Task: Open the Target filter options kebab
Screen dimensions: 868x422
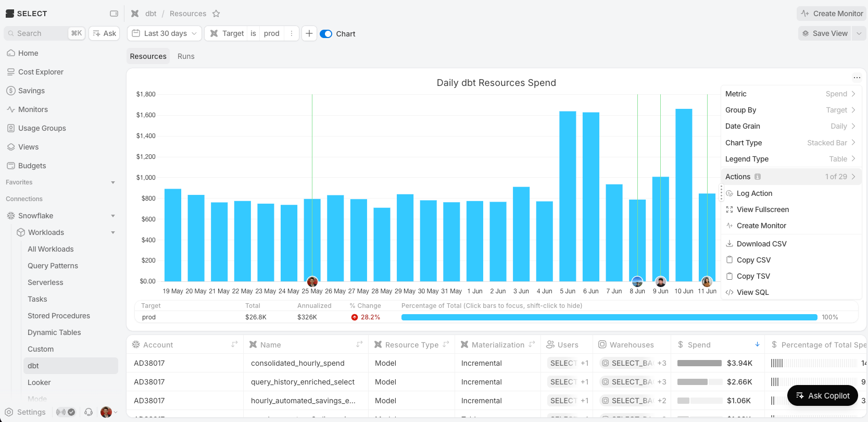Action: coord(292,33)
